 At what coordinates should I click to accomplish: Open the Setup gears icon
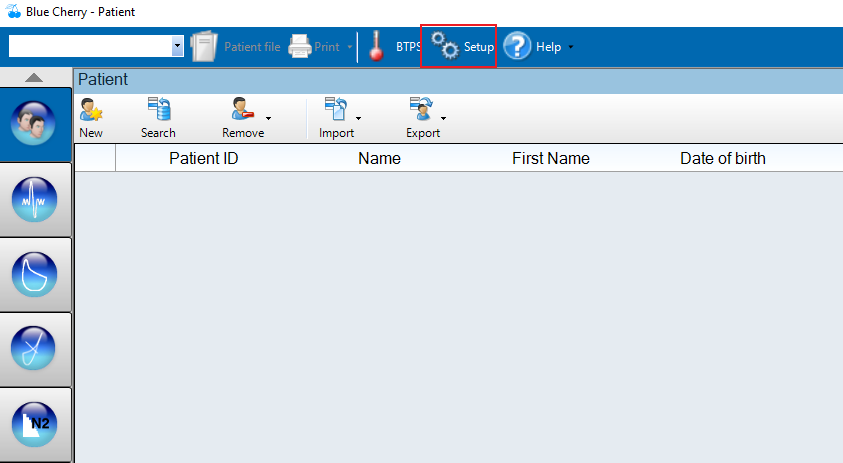(445, 46)
